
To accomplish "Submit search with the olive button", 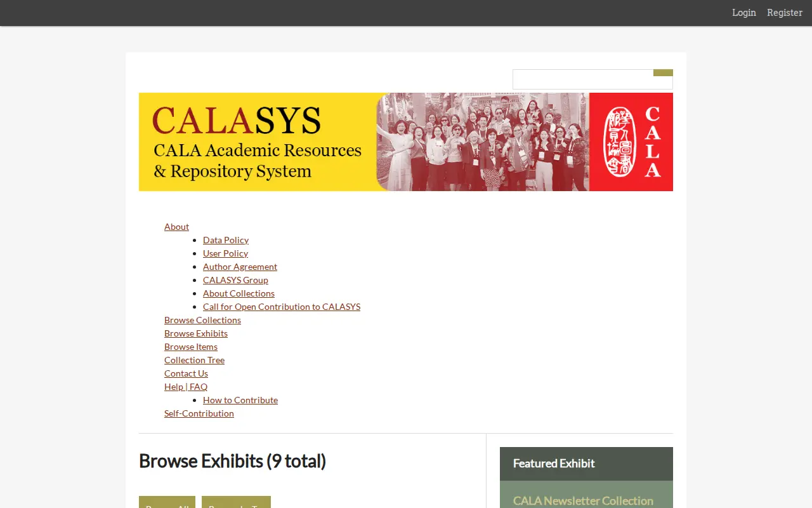I will (663, 72).
